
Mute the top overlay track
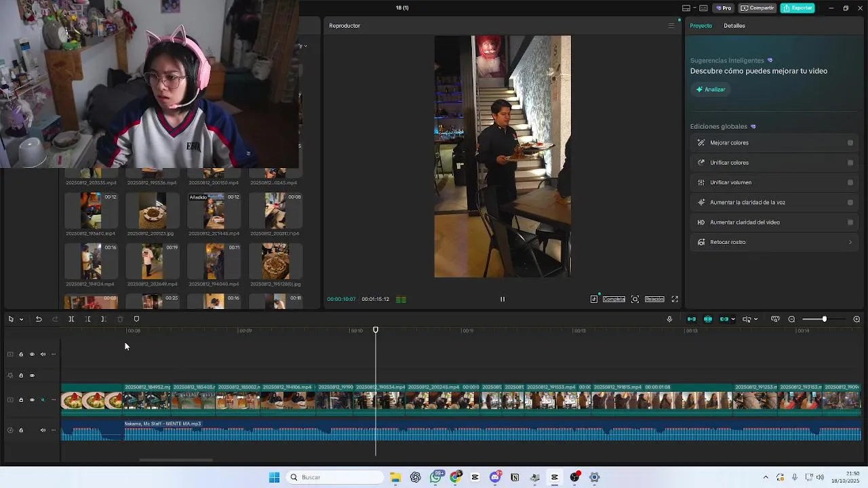point(43,354)
